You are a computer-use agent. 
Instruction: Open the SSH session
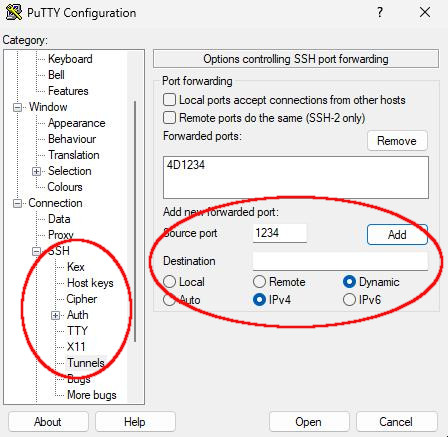(x=309, y=422)
